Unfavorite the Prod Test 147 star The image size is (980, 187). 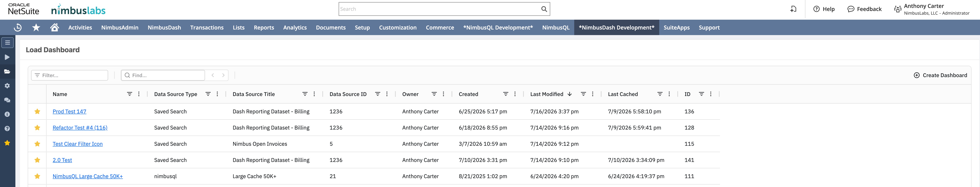(37, 111)
